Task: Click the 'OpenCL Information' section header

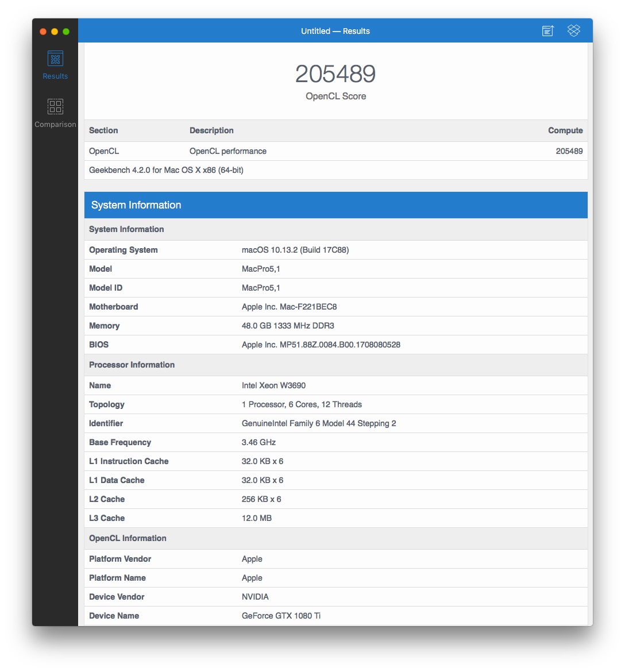Action: click(128, 538)
